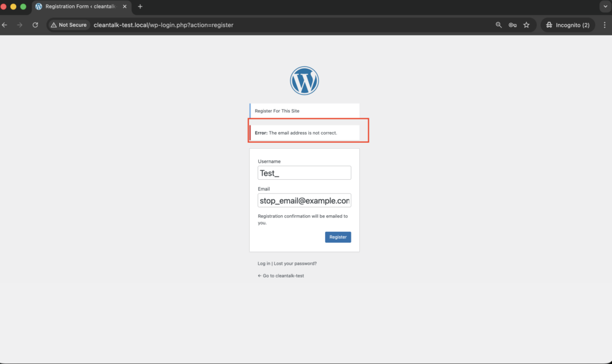612x364 pixels.
Task: Click the page zoom magnifier icon
Action: [499, 25]
